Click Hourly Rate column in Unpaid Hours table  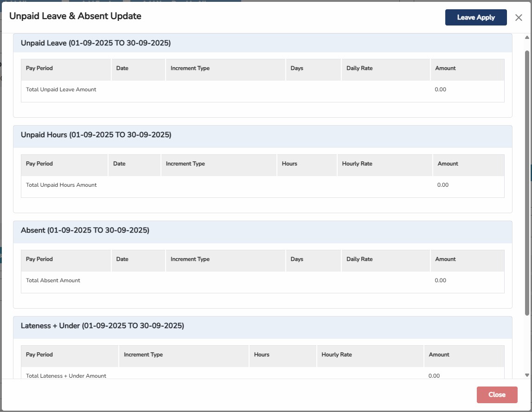point(357,164)
